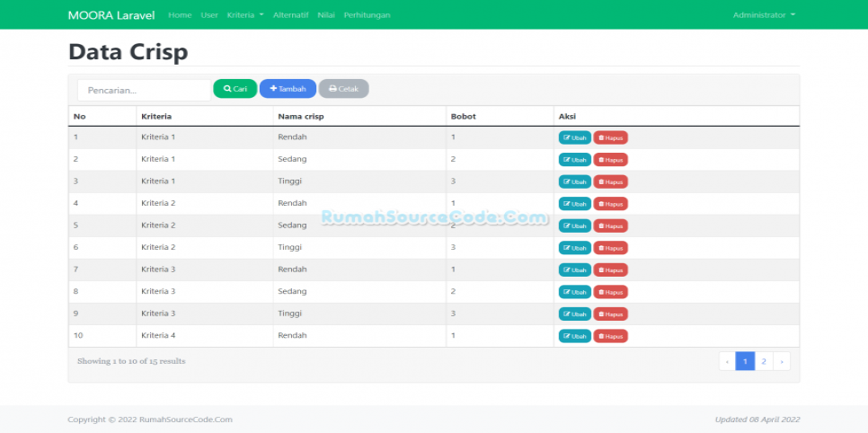
Task: Click Hapus for row 4 Kriteria 2 Rendah
Action: click(x=611, y=204)
